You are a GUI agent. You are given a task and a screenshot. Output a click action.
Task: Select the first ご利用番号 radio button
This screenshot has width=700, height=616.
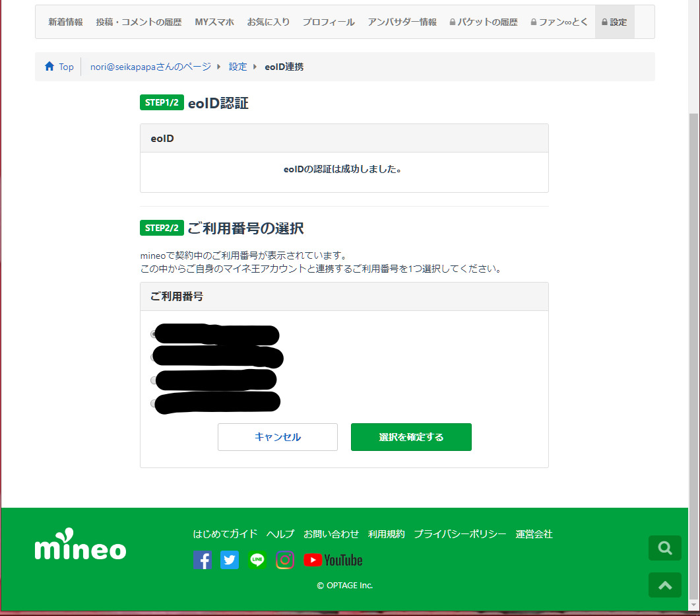[x=154, y=334]
